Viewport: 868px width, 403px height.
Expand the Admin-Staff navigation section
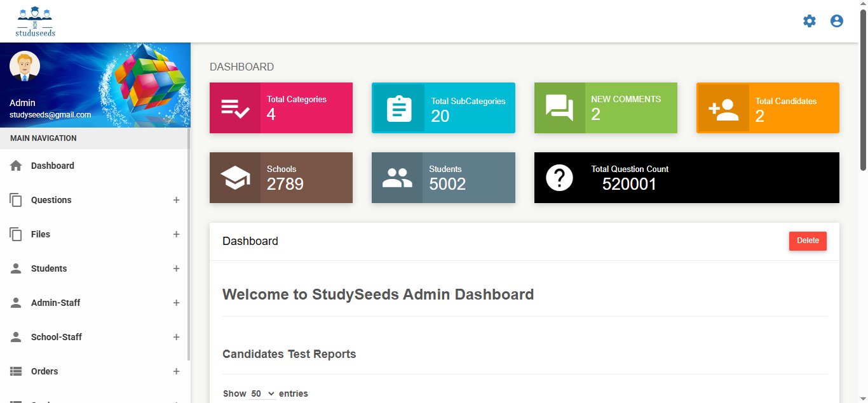tap(176, 303)
